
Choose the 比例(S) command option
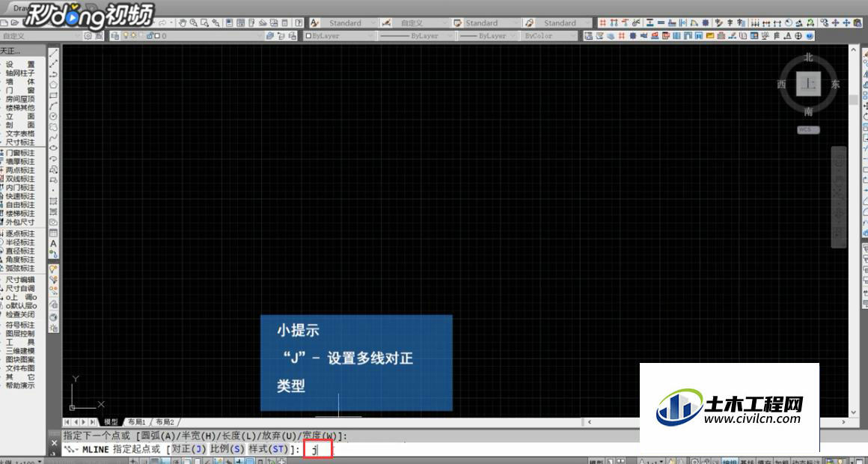[227, 449]
